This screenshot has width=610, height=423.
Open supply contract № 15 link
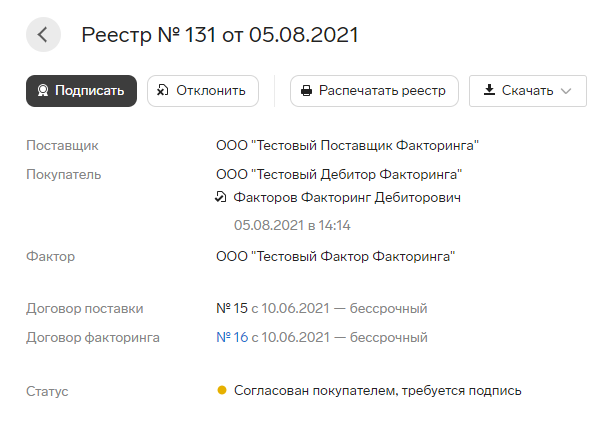pyautogui.click(x=232, y=308)
